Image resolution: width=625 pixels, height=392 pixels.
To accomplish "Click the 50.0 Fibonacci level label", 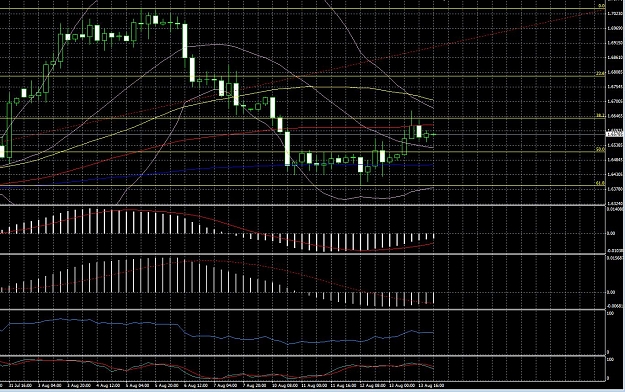I will point(600,150).
